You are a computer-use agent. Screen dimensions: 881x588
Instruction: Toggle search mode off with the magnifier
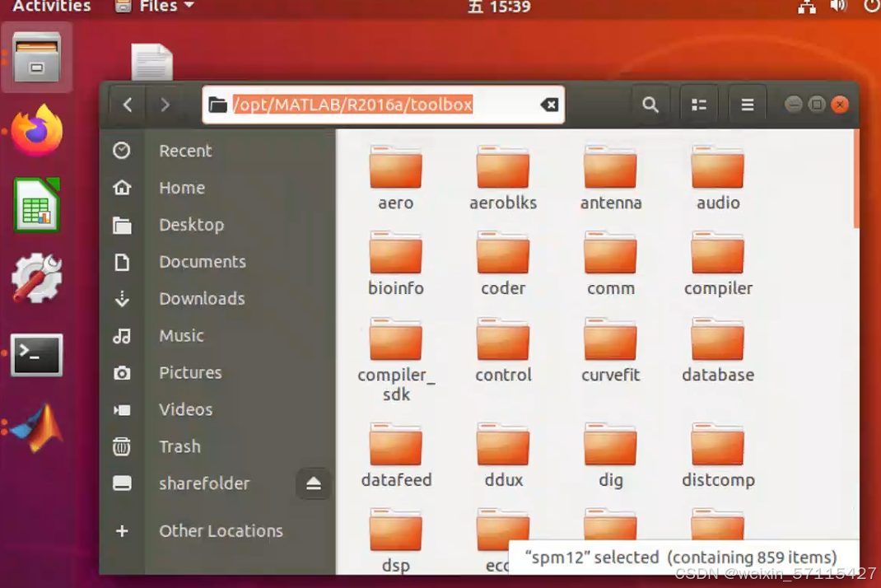(x=650, y=105)
